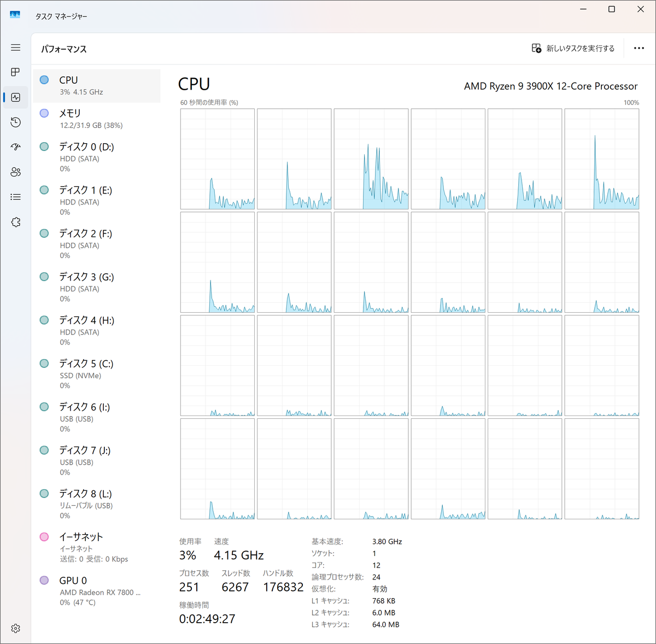The image size is (656, 644).
Task: Click 新しいタスクを実行する button
Action: pos(573,48)
